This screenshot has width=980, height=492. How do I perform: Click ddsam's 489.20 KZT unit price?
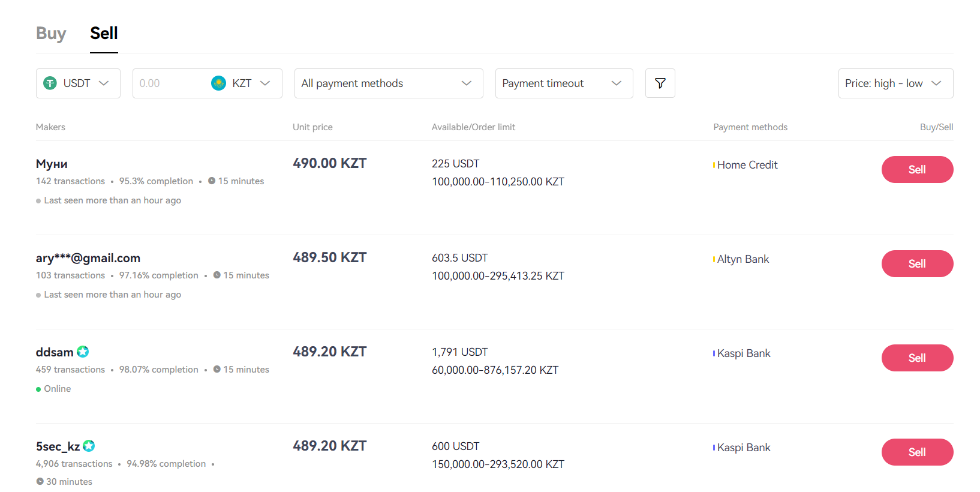[329, 352]
